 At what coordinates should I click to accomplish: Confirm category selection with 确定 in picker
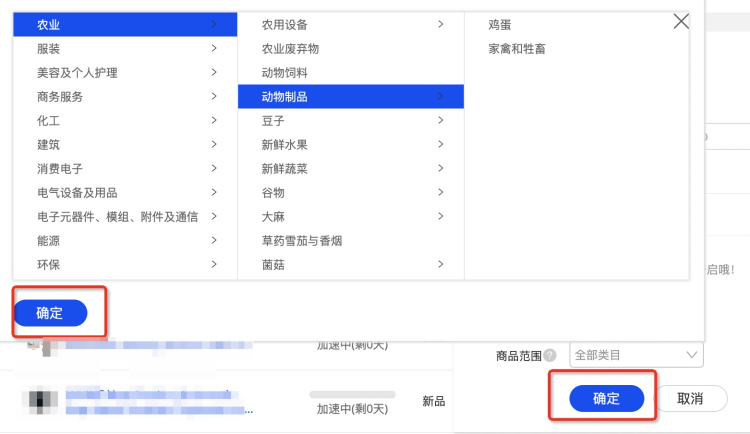[50, 313]
